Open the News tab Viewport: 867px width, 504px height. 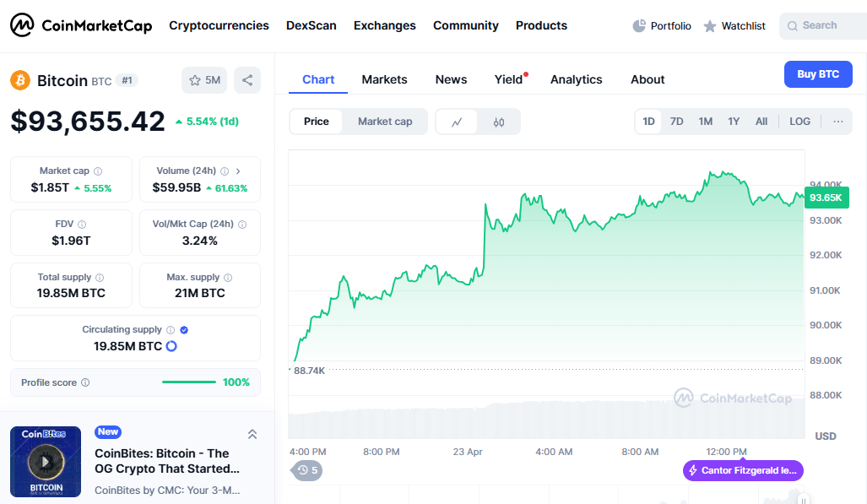[x=451, y=79]
